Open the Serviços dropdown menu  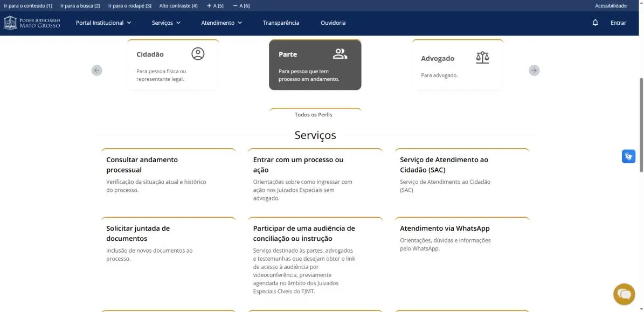(x=166, y=23)
